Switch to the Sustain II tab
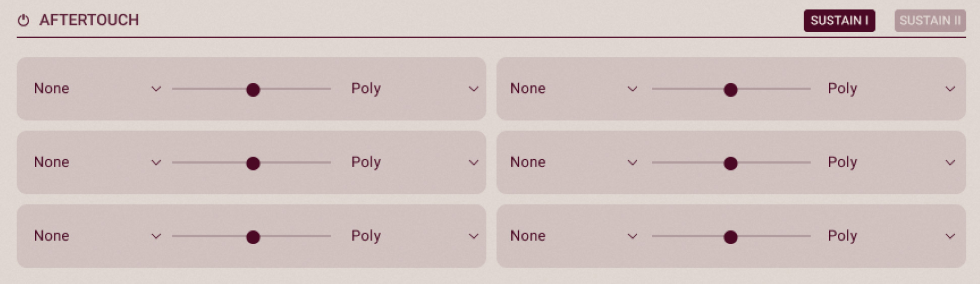 click(x=930, y=21)
